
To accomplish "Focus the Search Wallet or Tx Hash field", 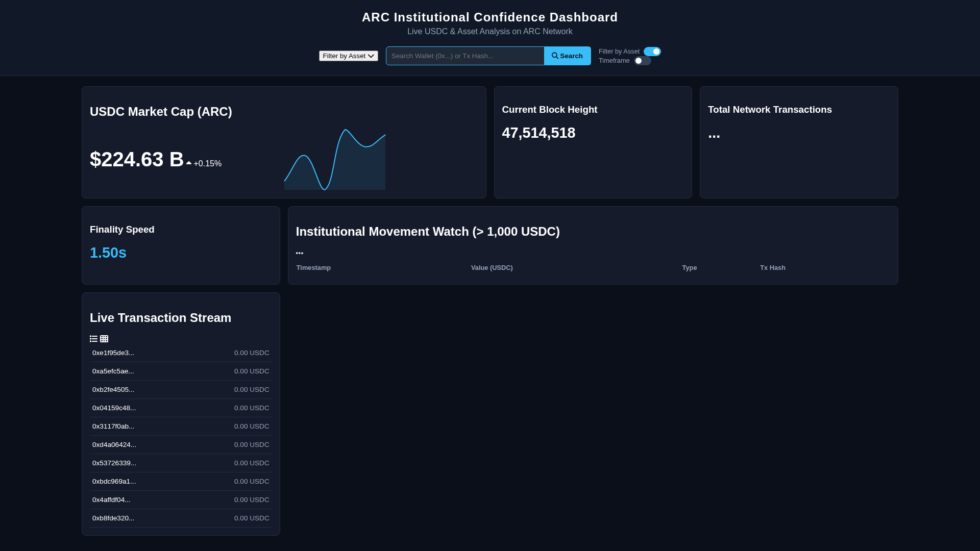I will tap(465, 56).
